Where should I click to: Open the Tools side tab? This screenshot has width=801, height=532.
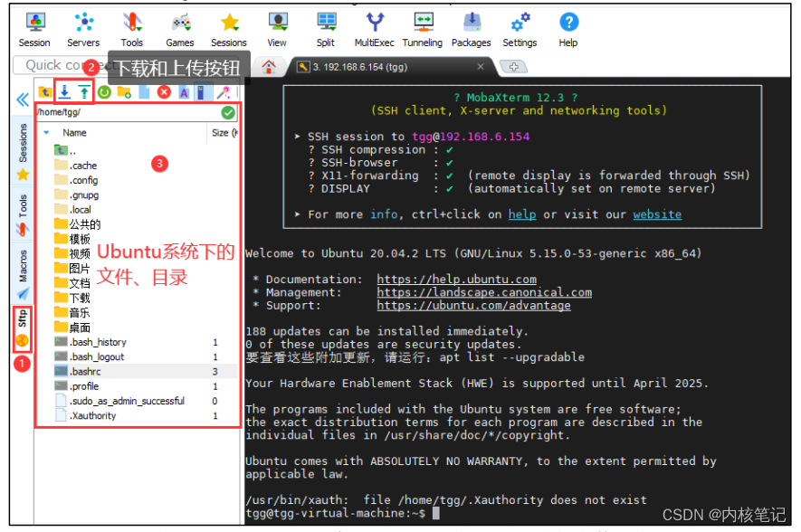click(23, 215)
